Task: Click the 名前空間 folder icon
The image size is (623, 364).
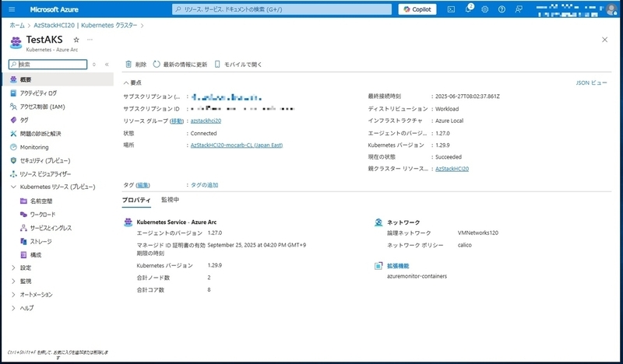Action: [x=23, y=201]
